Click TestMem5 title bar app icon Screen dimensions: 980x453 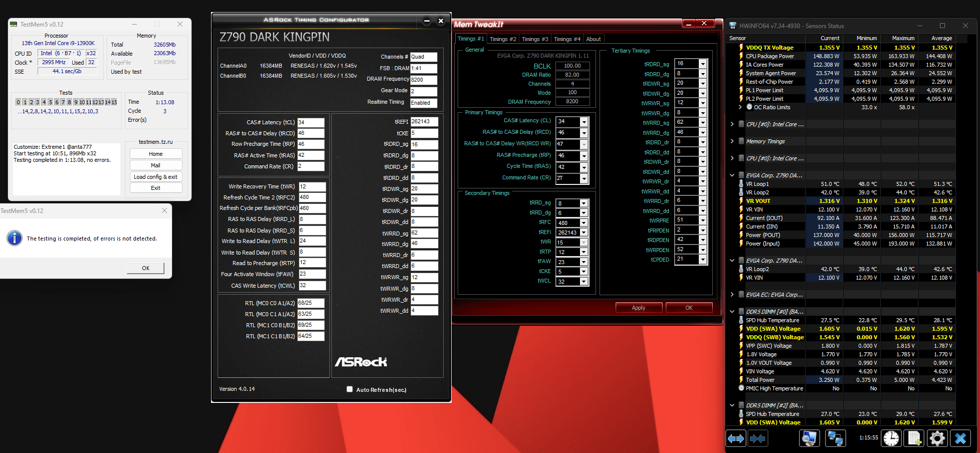(x=14, y=24)
